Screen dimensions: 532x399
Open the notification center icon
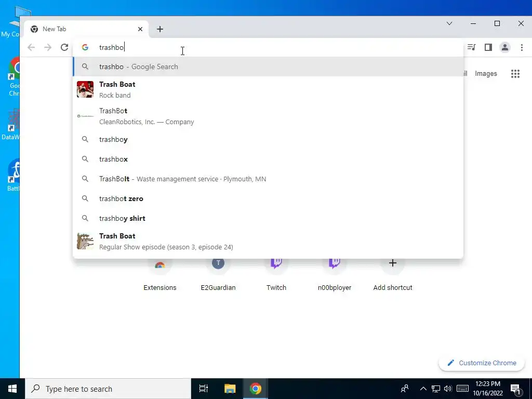pos(515,389)
